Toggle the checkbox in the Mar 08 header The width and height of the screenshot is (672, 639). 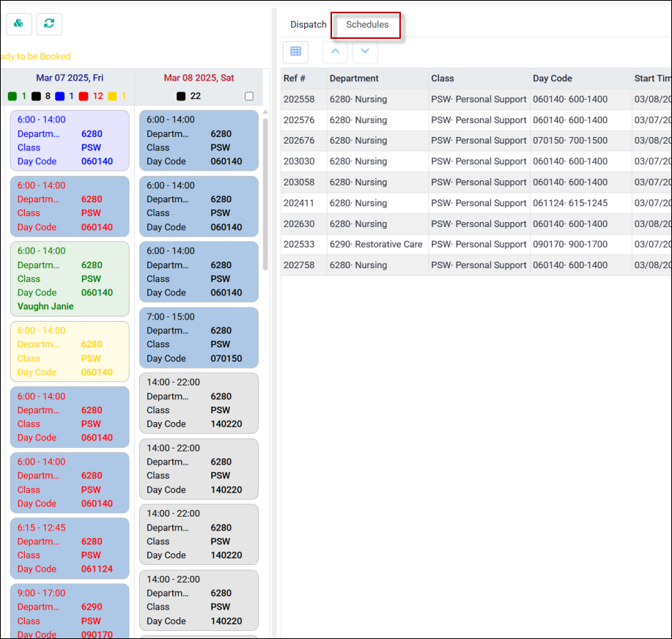click(249, 97)
